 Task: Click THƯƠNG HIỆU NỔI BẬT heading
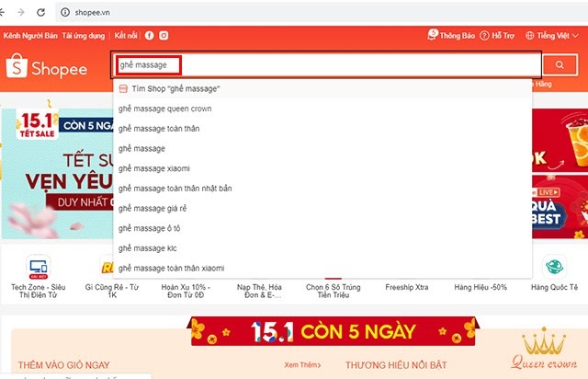(396, 364)
